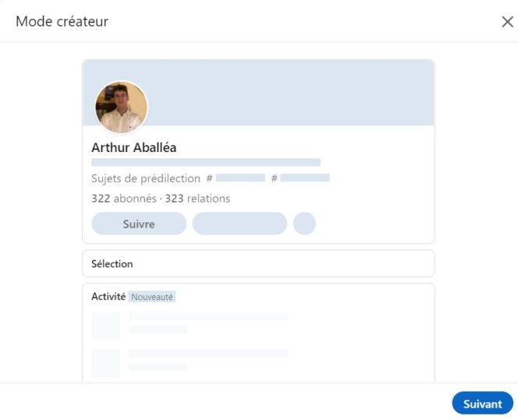Image resolution: width=518 pixels, height=420 pixels.
Task: Select the second activity thumbnail placeholder
Action: (106, 363)
